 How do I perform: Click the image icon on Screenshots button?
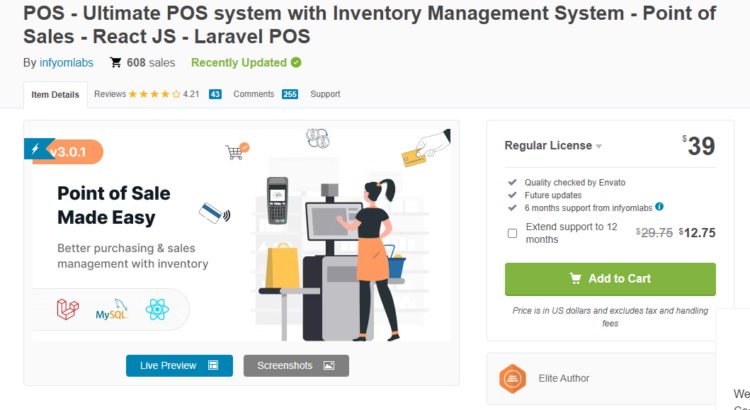[329, 366]
